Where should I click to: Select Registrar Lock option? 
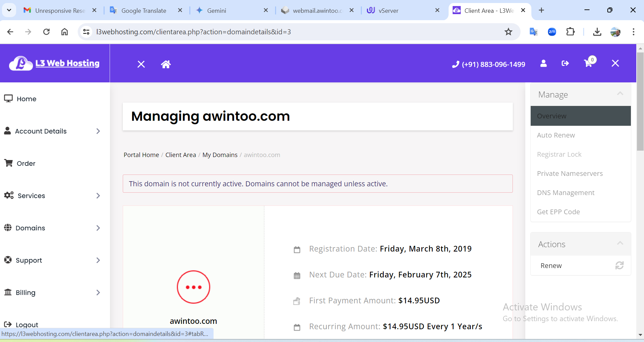click(x=580, y=154)
